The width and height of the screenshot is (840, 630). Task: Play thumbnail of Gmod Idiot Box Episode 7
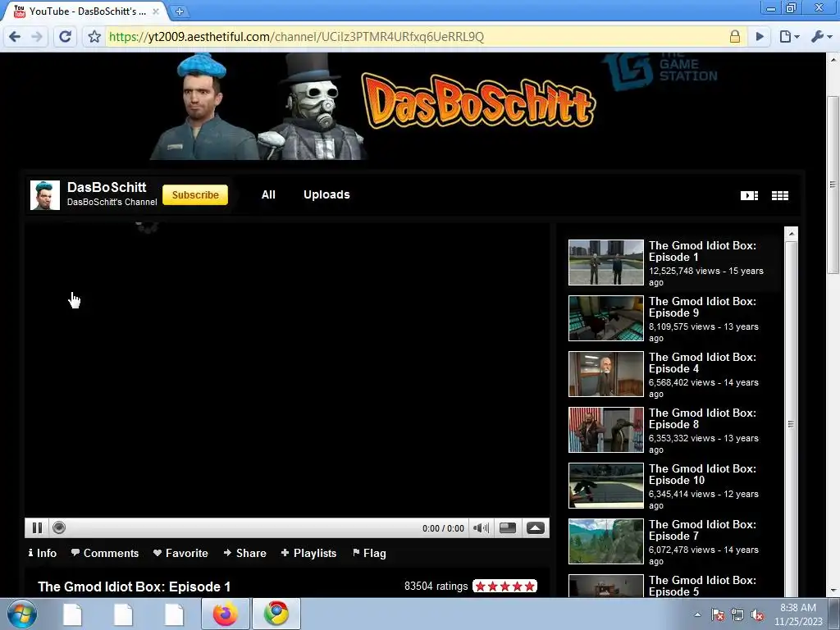pos(606,541)
